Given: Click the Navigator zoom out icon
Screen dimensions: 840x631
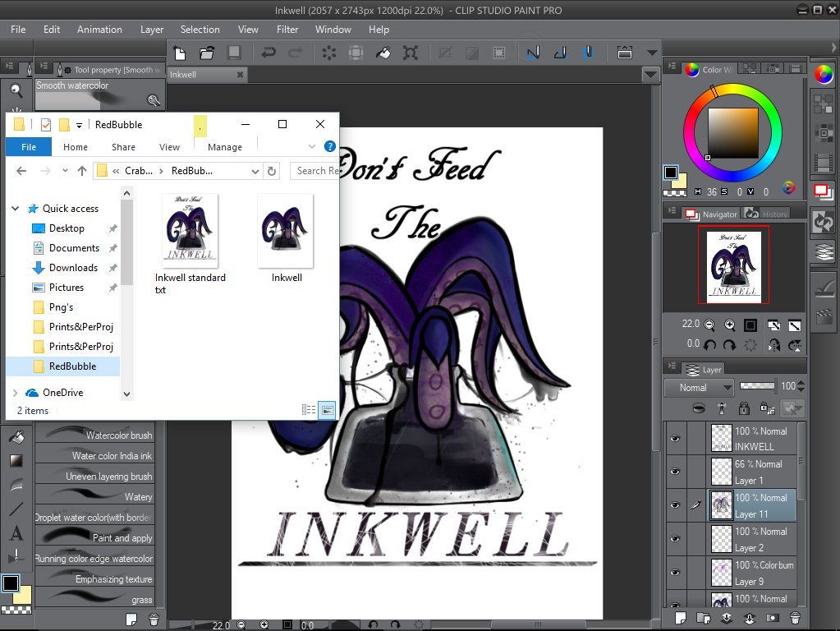Looking at the screenshot, I should pyautogui.click(x=709, y=325).
